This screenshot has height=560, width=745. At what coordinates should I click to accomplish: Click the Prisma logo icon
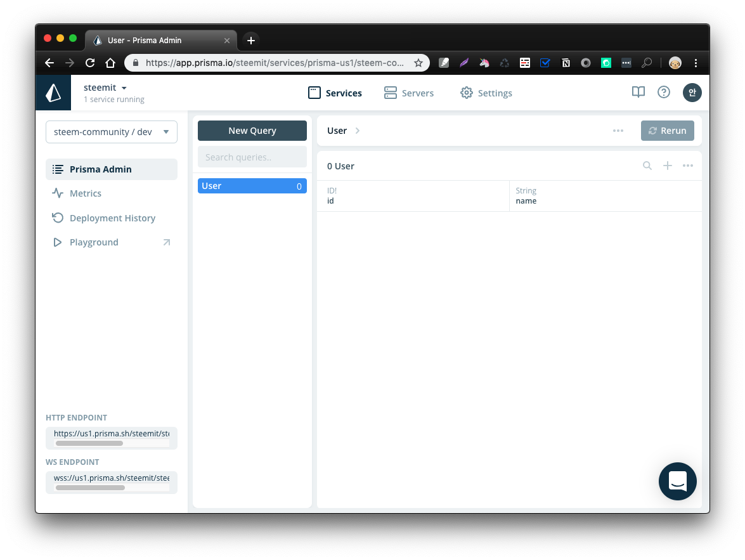tap(53, 93)
